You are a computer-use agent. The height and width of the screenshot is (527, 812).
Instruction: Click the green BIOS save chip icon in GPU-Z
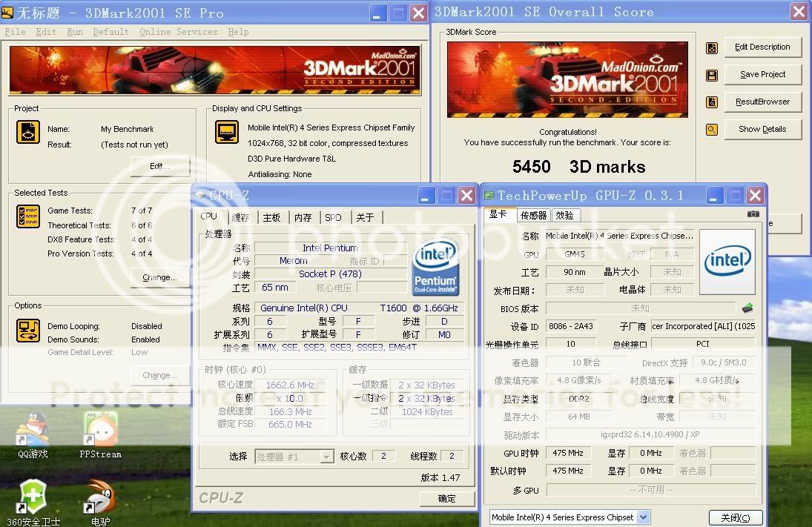pyautogui.click(x=747, y=308)
